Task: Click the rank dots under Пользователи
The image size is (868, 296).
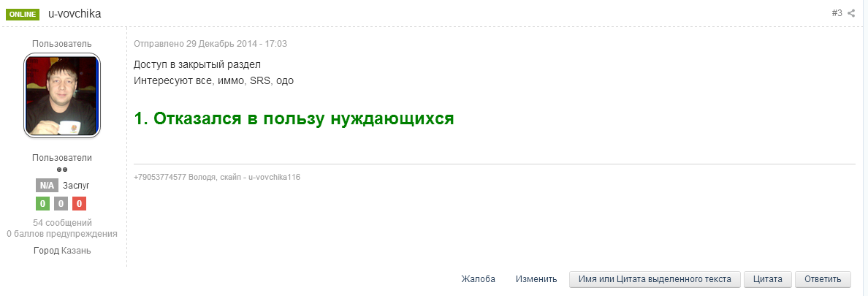Action: [62, 170]
